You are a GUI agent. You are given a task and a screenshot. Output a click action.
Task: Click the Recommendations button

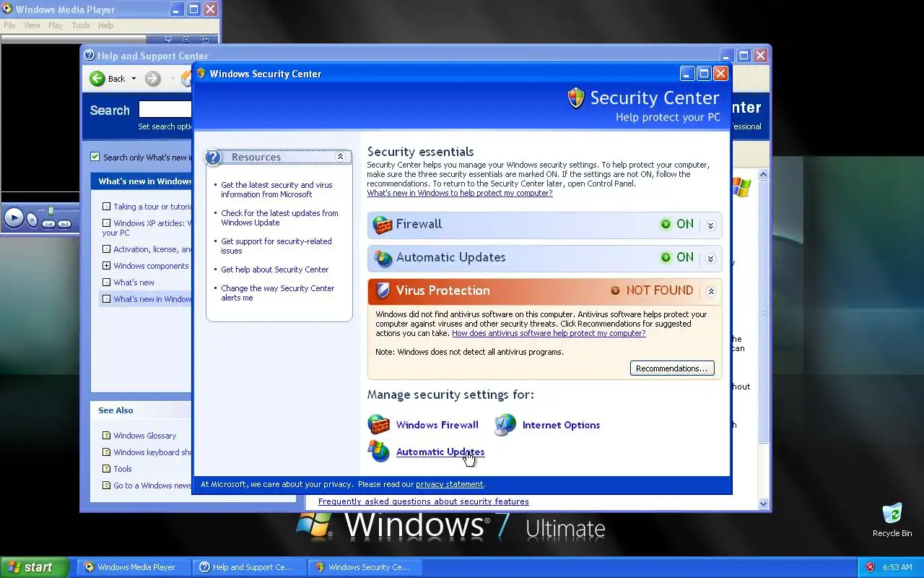672,368
